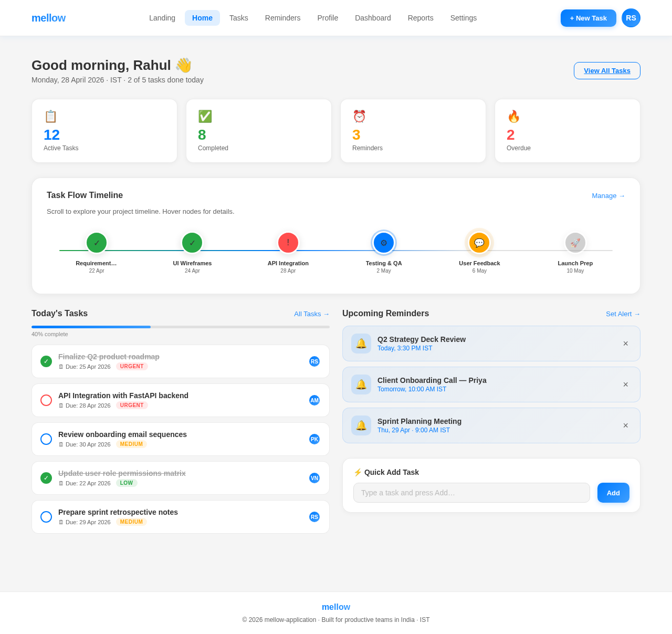The height and width of the screenshot is (634, 672).
Task: Dismiss the Sprint Planning Meeting reminder
Action: click(x=625, y=425)
